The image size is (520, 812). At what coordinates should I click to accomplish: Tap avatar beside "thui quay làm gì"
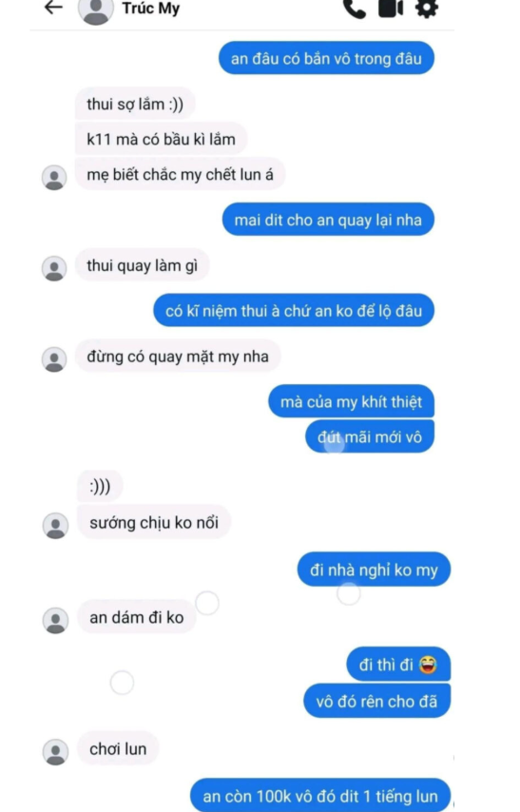pyautogui.click(x=54, y=268)
